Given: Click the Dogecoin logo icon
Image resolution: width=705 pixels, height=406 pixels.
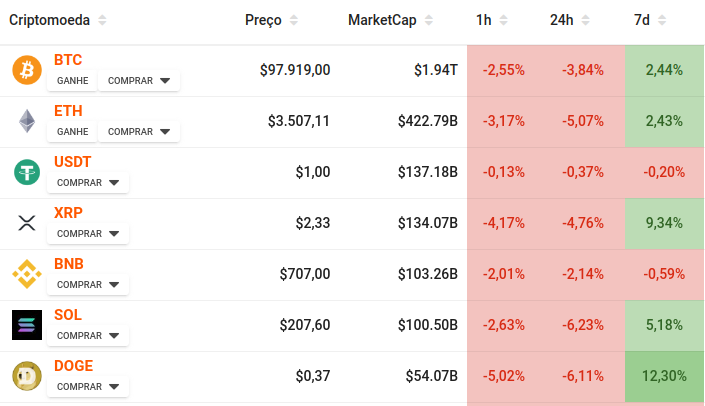Looking at the screenshot, I should tap(26, 376).
